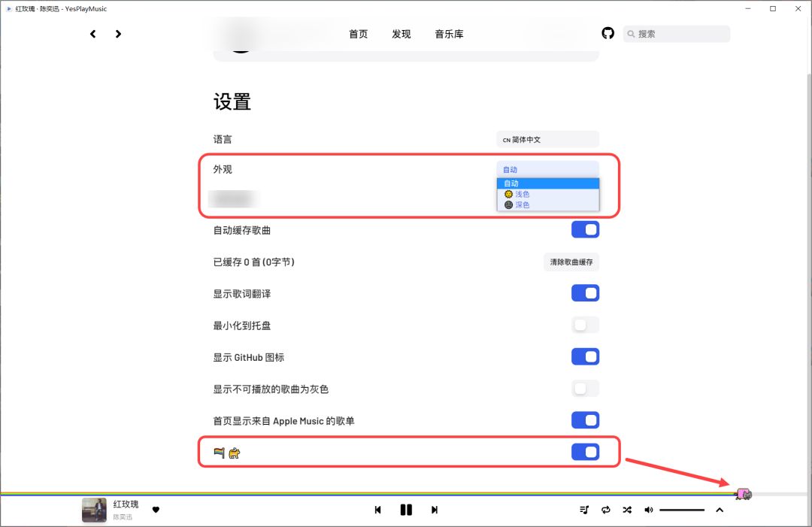Enable 显示不可播放的歌曲为灰色 switch
812x527 pixels.
[585, 388]
